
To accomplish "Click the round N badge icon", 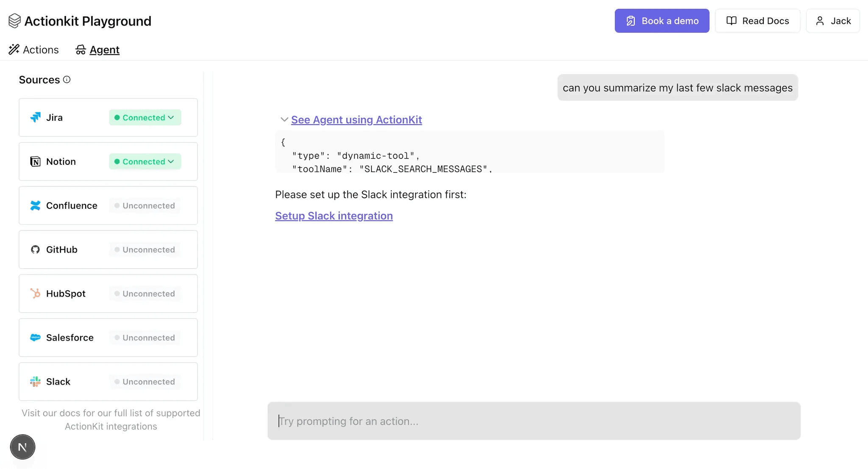I will (22, 447).
